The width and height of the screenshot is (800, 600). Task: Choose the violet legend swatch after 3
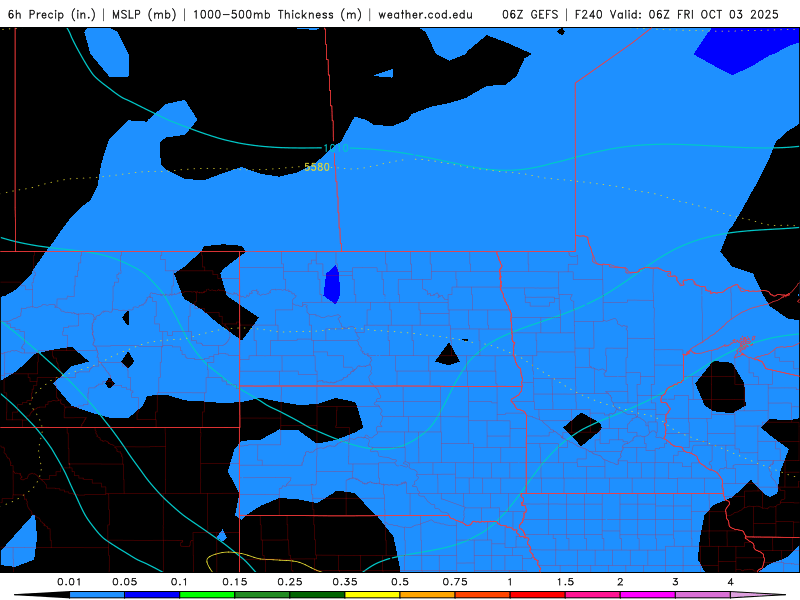[703, 595]
